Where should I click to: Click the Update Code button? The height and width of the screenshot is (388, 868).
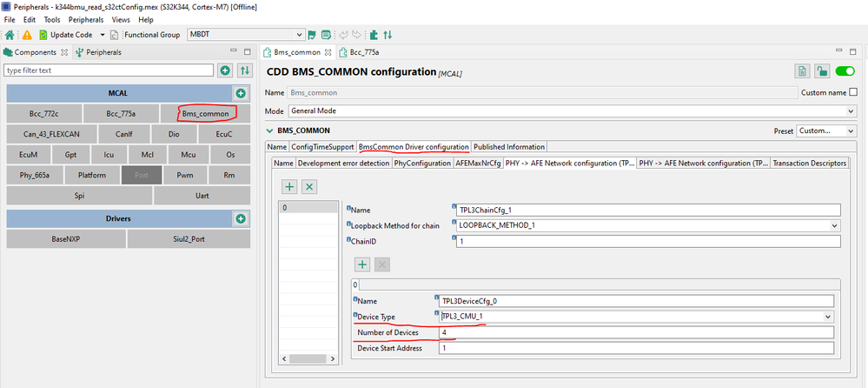coord(65,35)
